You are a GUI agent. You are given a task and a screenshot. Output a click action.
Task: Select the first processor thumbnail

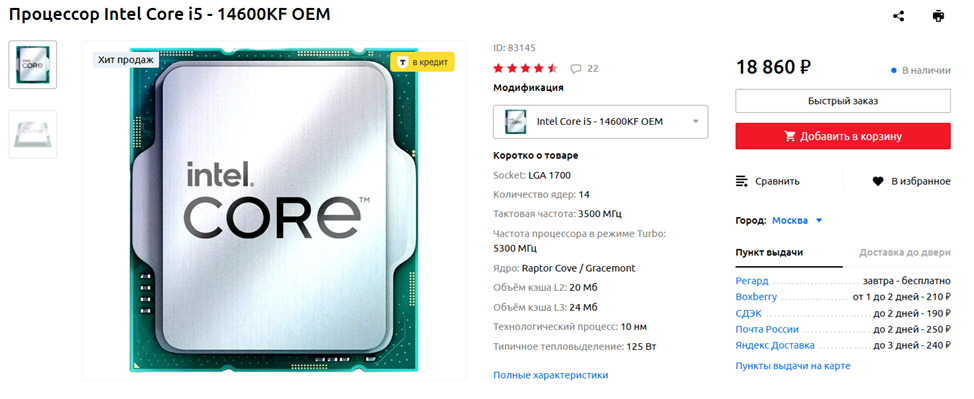click(x=32, y=65)
